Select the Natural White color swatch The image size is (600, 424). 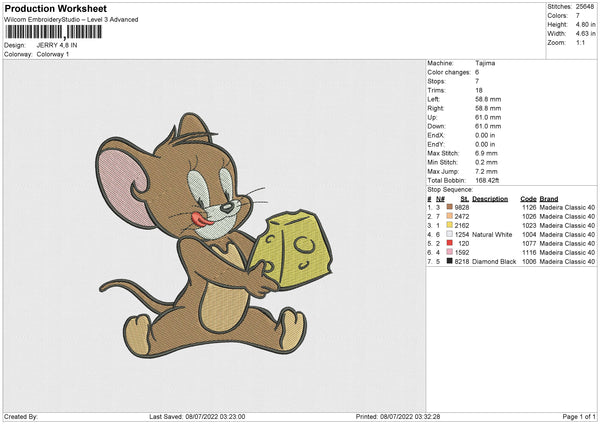450,234
